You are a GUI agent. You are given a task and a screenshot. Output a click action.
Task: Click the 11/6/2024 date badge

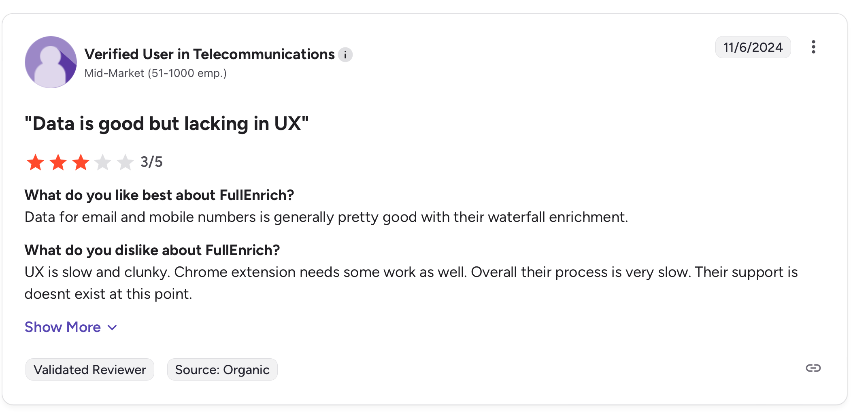tap(753, 47)
